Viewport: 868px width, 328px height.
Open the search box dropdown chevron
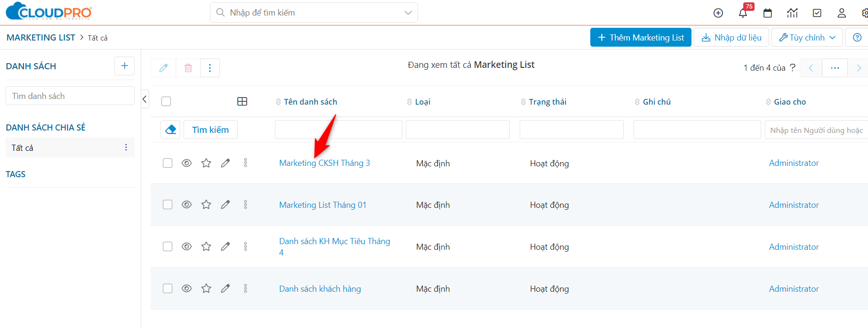click(408, 13)
